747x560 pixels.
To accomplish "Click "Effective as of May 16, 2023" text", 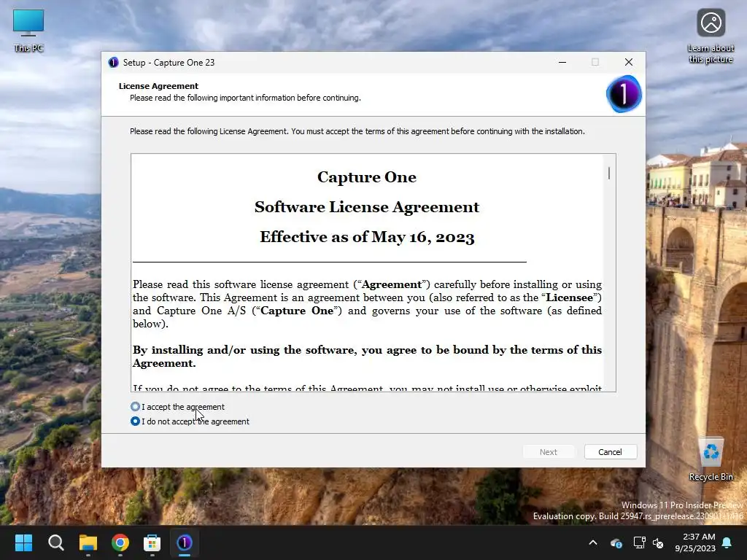I will [x=367, y=237].
